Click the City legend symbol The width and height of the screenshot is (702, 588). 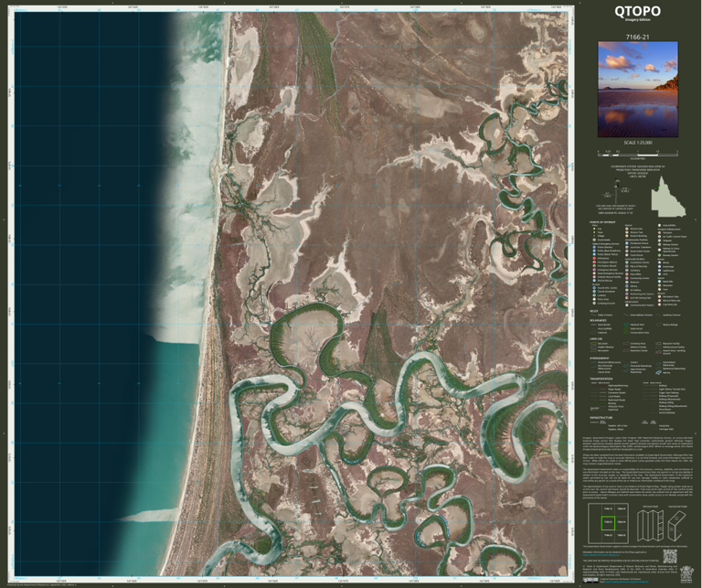point(594,229)
